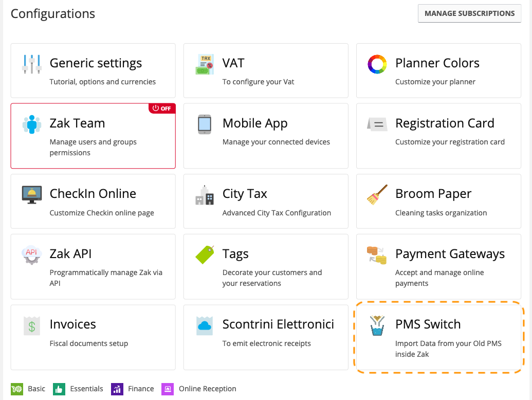This screenshot has height=400, width=532.
Task: Click the CheckIn Online monitor bell icon
Action: pyautogui.click(x=31, y=194)
